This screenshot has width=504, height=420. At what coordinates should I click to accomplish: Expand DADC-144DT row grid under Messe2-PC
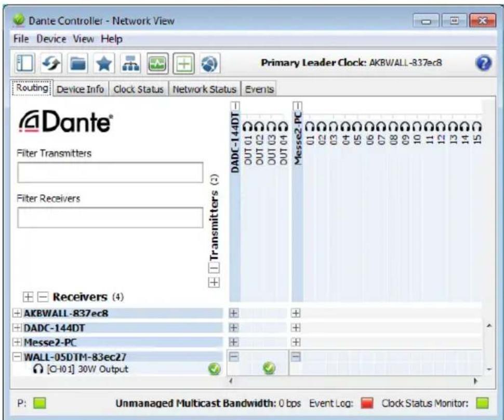click(296, 328)
